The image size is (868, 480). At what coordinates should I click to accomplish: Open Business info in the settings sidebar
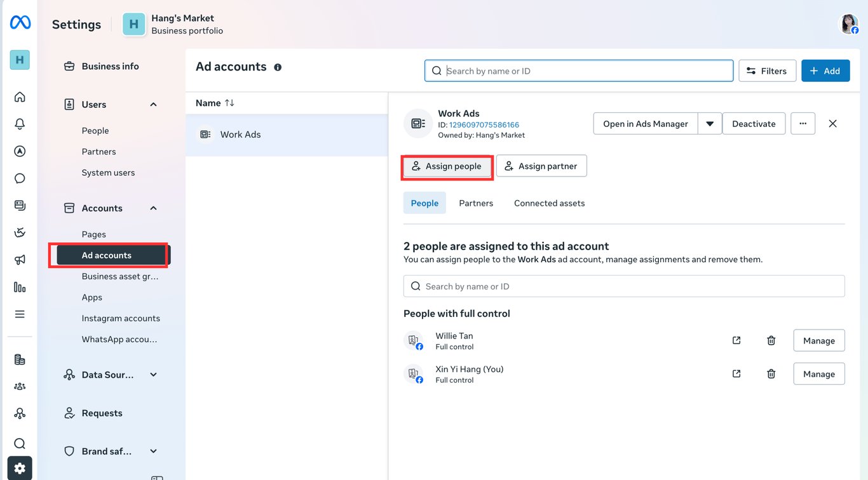[111, 66]
